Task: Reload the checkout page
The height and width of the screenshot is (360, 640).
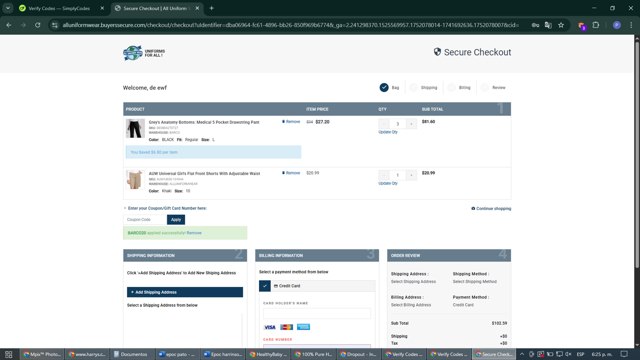Action: (x=38, y=25)
